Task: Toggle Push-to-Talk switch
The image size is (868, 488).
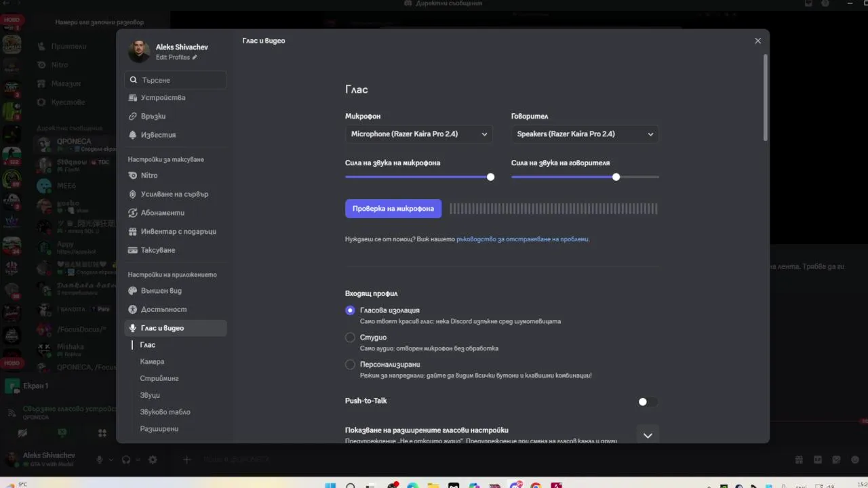Action: [648, 402]
